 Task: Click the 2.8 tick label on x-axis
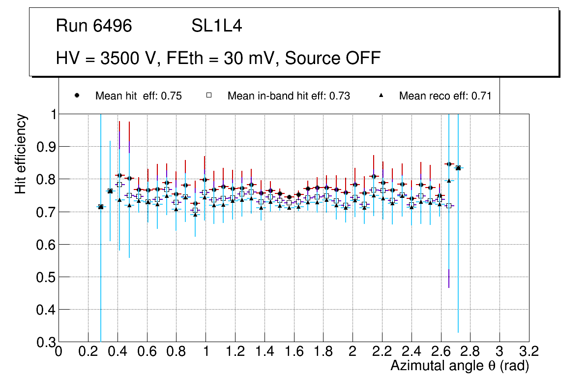pyautogui.click(x=470, y=351)
